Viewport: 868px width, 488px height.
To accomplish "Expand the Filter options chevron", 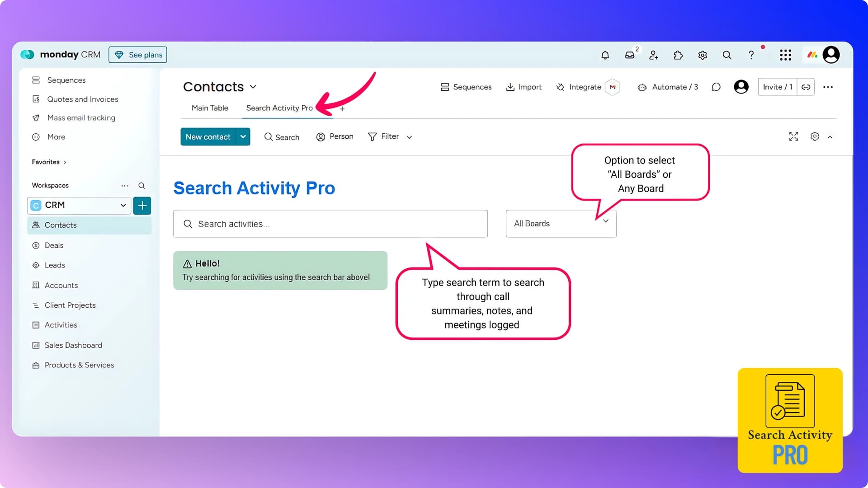I will click(x=409, y=137).
